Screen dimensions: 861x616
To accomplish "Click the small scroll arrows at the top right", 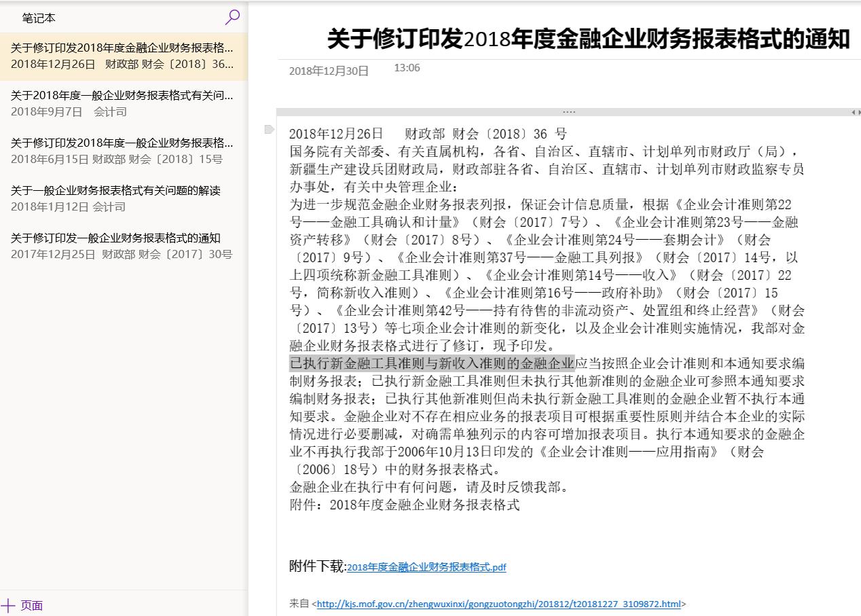I will (856, 111).
